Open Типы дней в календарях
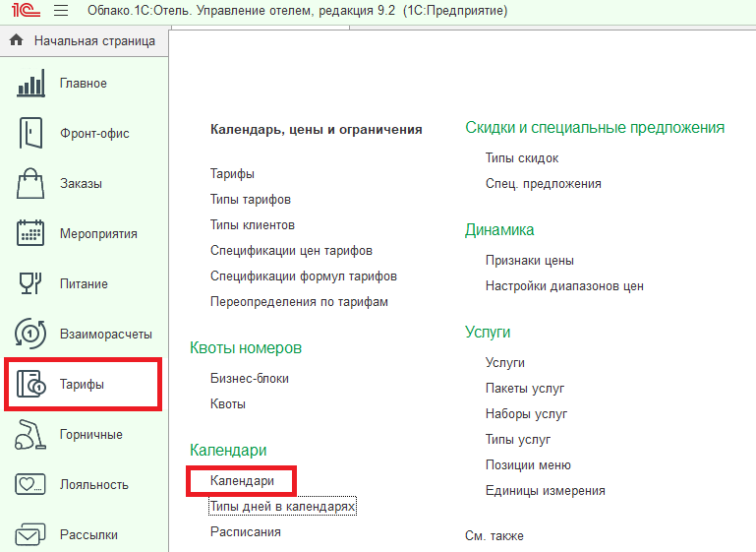 [x=282, y=506]
